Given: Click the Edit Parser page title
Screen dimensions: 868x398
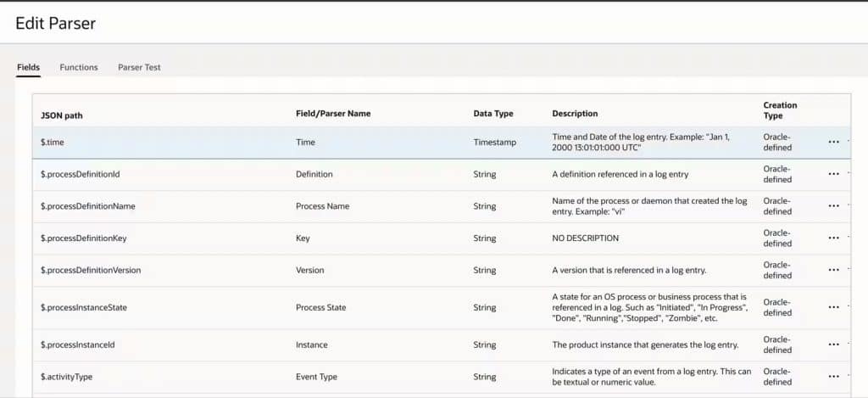Looking at the screenshot, I should (55, 23).
